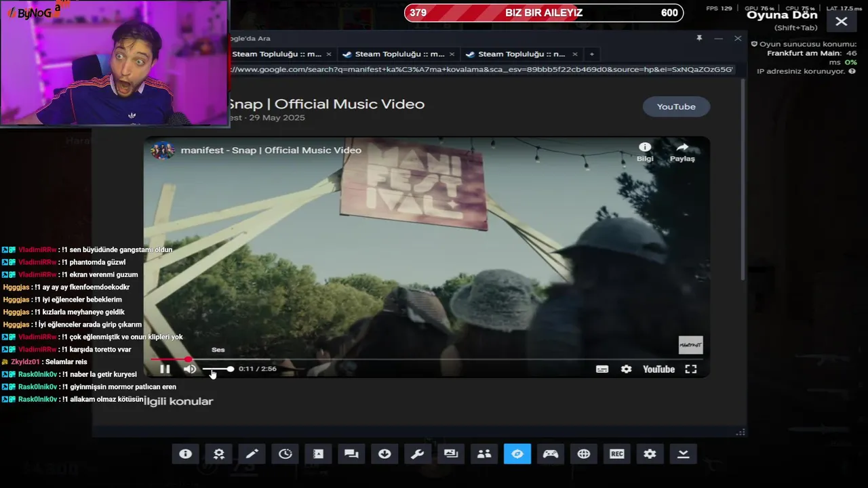Mute the video with speaker icon

(190, 369)
